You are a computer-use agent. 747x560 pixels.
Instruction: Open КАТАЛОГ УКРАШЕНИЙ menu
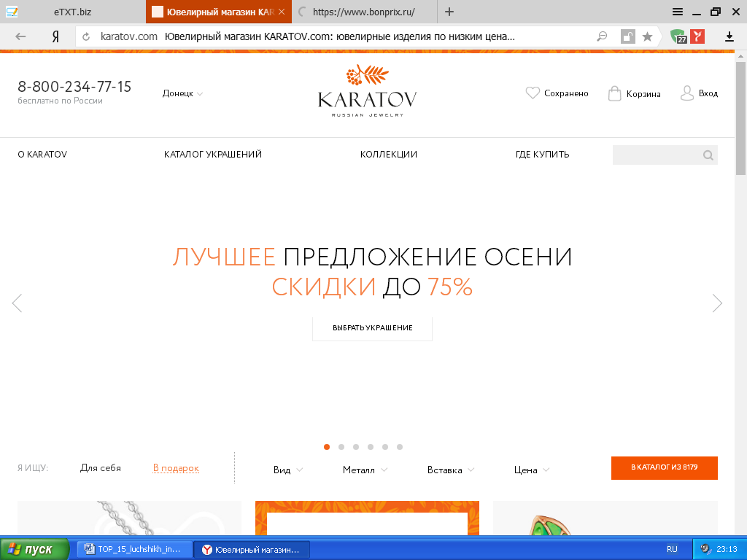coord(213,155)
